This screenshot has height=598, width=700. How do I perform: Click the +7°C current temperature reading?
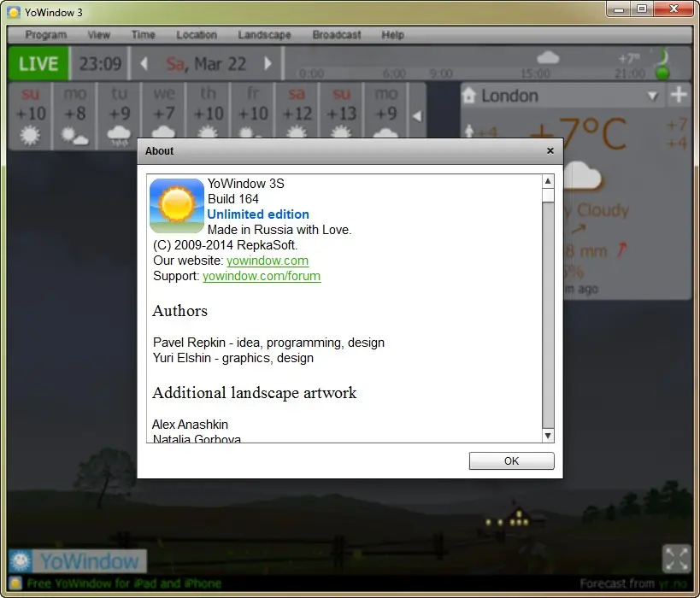(x=579, y=133)
